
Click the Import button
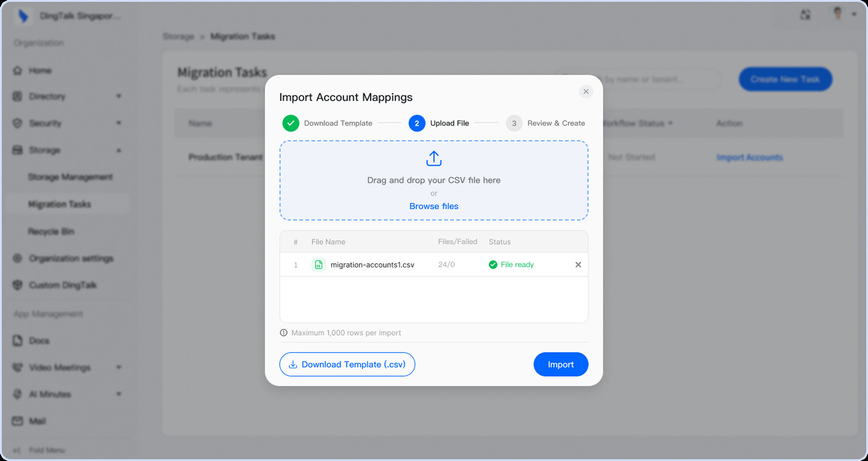tap(561, 364)
